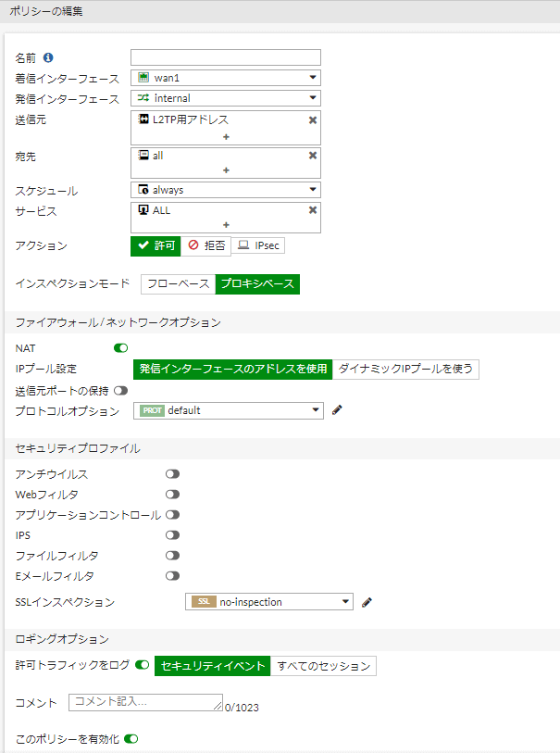Open the 着信インターフェース wan1 dropdown
Viewport: 560px width, 753px height.
[x=226, y=78]
